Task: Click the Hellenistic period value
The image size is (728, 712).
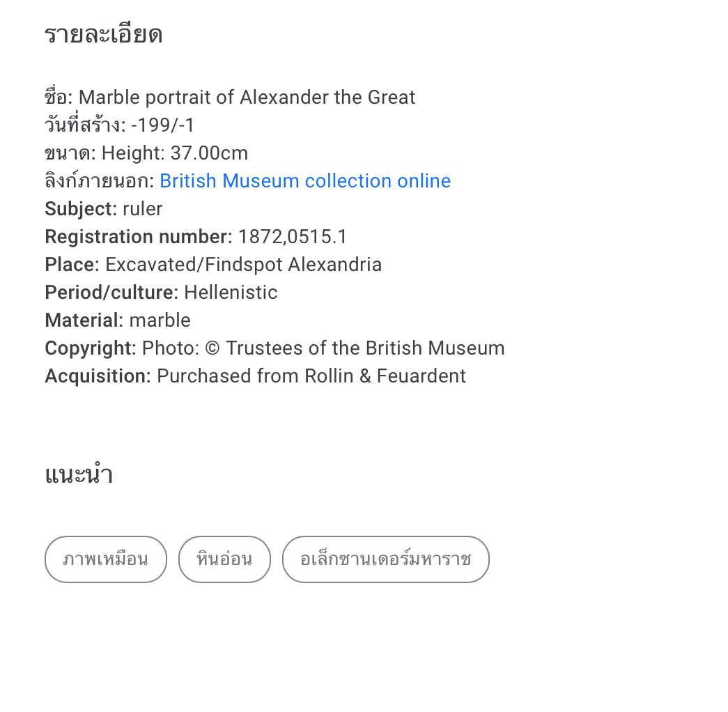Action: click(x=231, y=293)
